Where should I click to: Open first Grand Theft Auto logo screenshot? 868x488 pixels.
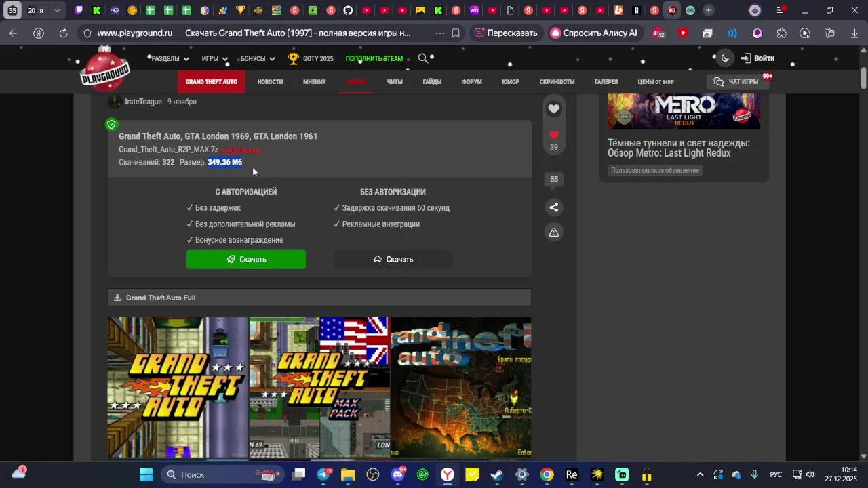pyautogui.click(x=178, y=388)
